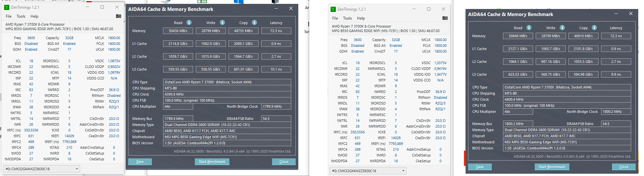
Task: Close the left AIDA64 window with X
Action: [x=291, y=9]
